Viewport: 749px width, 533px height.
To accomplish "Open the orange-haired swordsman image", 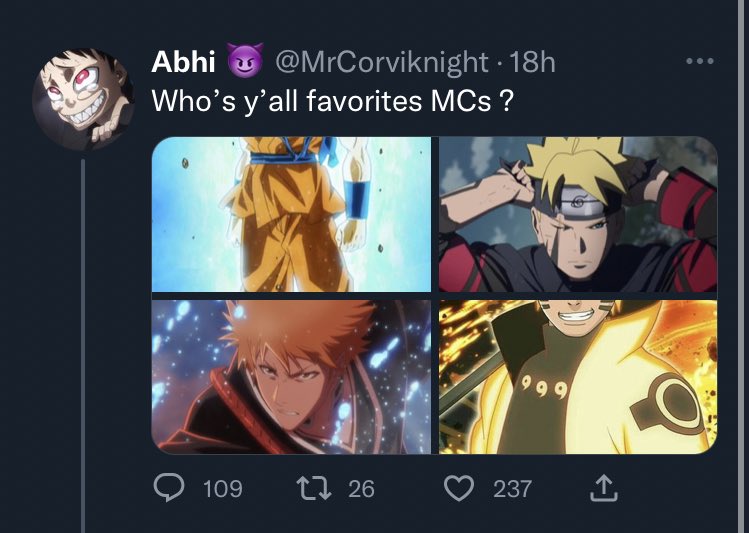I will click(291, 377).
